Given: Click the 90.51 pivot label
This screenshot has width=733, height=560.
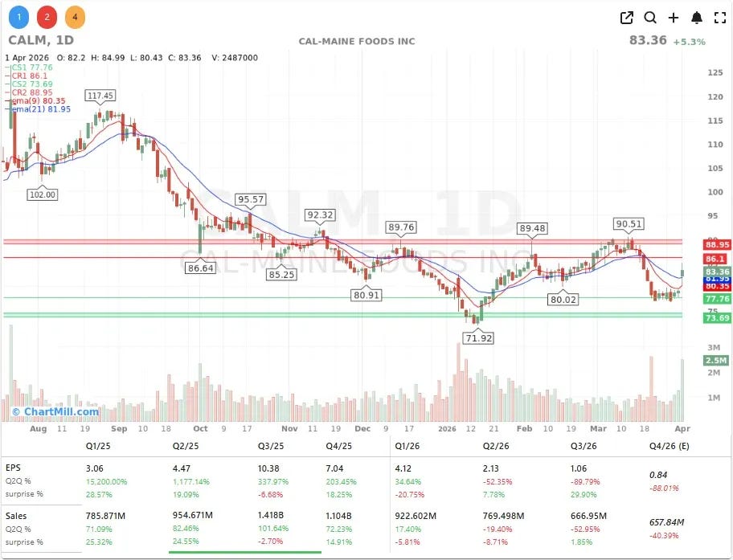Looking at the screenshot, I should (x=629, y=224).
